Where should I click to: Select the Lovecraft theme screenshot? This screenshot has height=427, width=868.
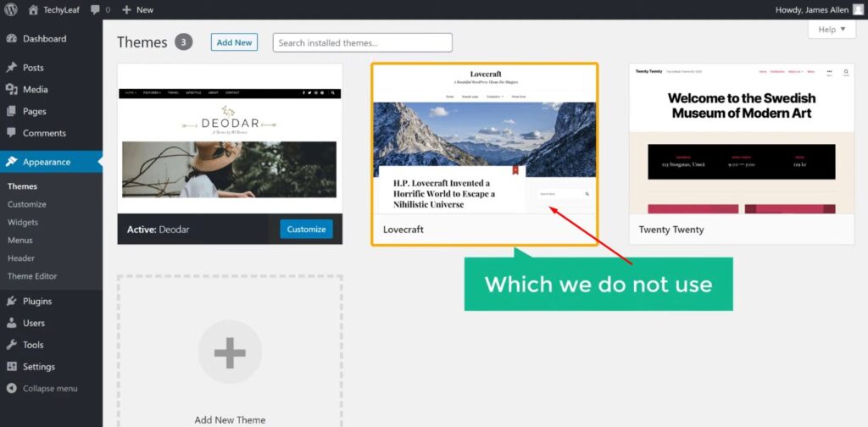(x=484, y=139)
